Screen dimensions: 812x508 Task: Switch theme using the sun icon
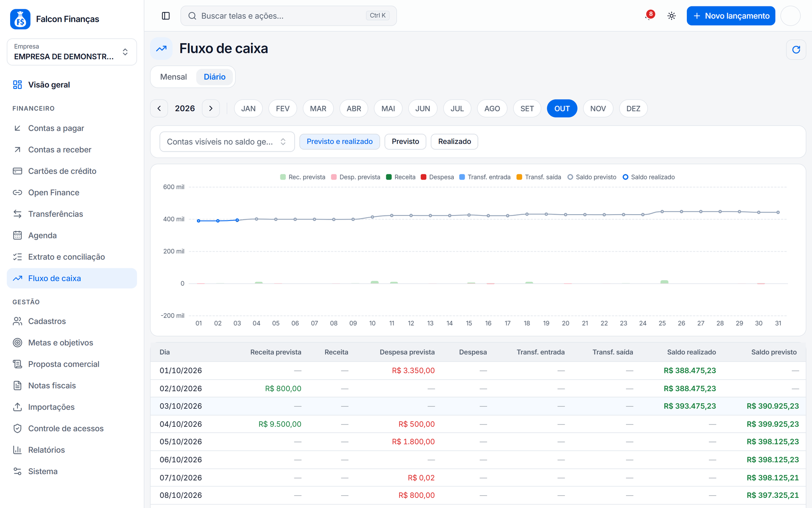(x=672, y=16)
